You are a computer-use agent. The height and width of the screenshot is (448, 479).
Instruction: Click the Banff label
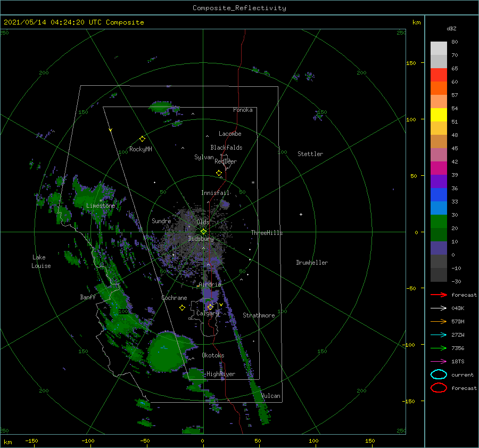(88, 297)
